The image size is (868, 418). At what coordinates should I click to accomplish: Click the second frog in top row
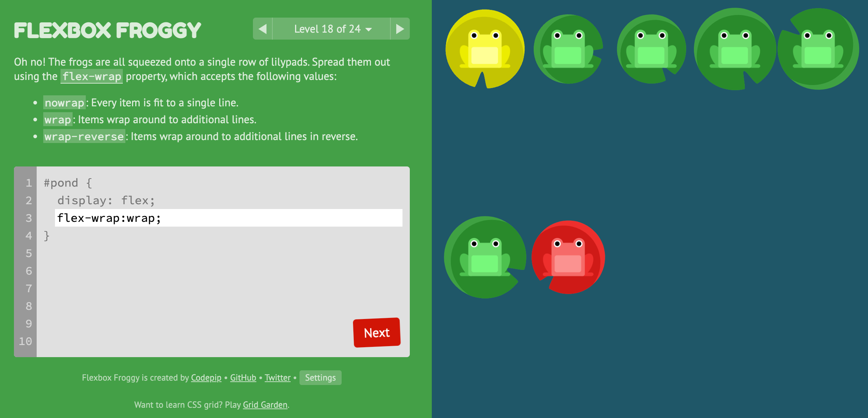pos(568,49)
